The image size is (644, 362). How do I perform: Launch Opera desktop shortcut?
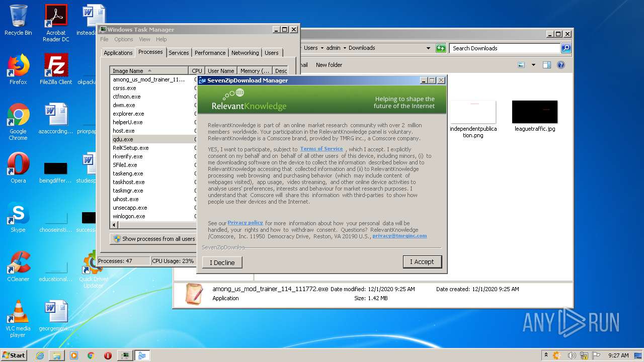tap(18, 168)
